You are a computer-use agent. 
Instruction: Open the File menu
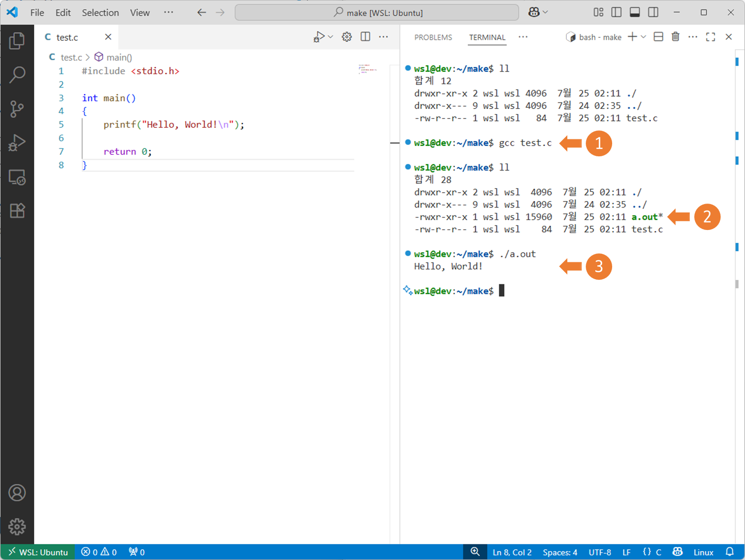point(37,12)
